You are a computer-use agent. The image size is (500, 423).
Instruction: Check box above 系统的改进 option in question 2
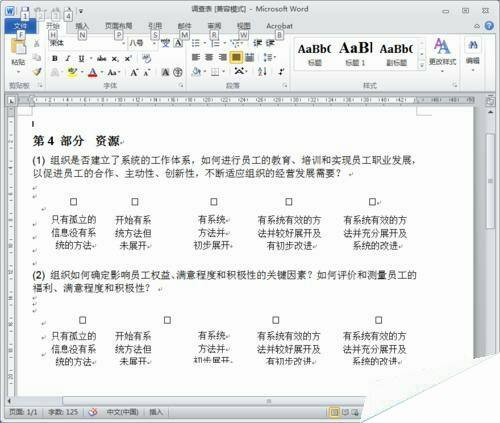[378, 320]
